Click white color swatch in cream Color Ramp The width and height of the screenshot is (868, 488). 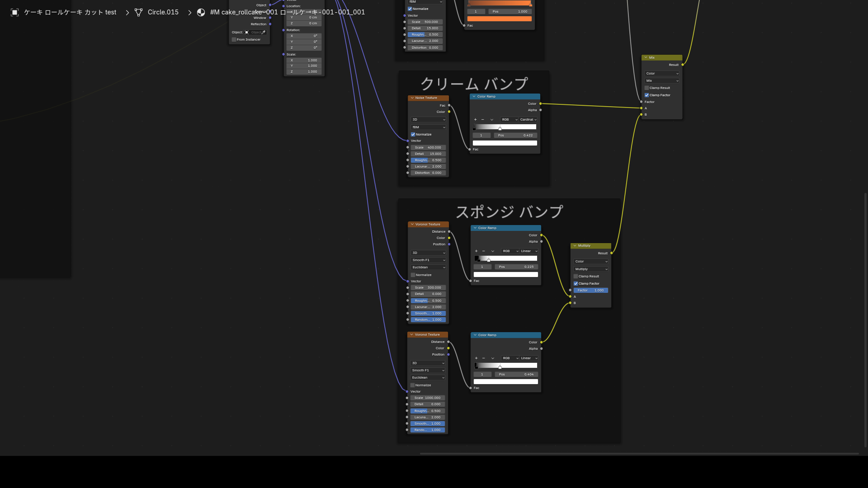505,143
